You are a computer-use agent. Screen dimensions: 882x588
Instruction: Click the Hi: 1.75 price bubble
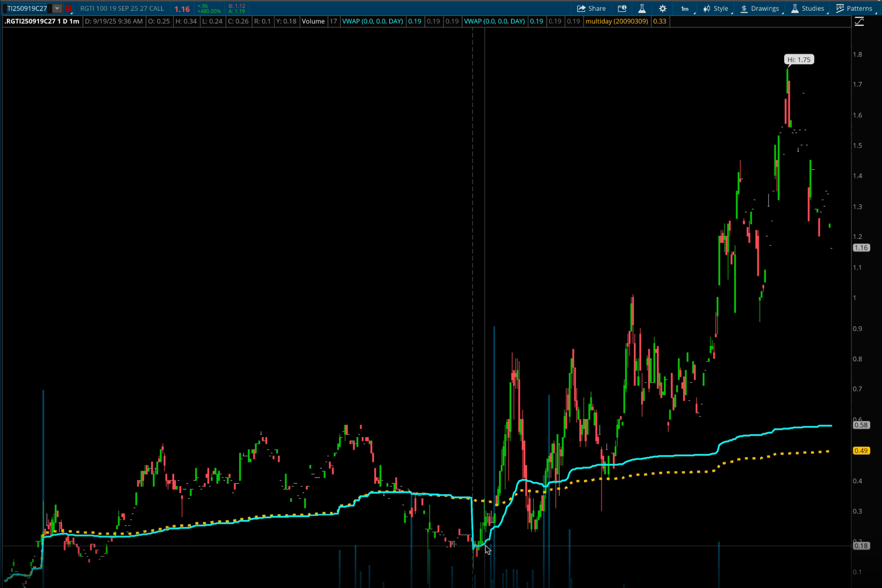tap(799, 60)
